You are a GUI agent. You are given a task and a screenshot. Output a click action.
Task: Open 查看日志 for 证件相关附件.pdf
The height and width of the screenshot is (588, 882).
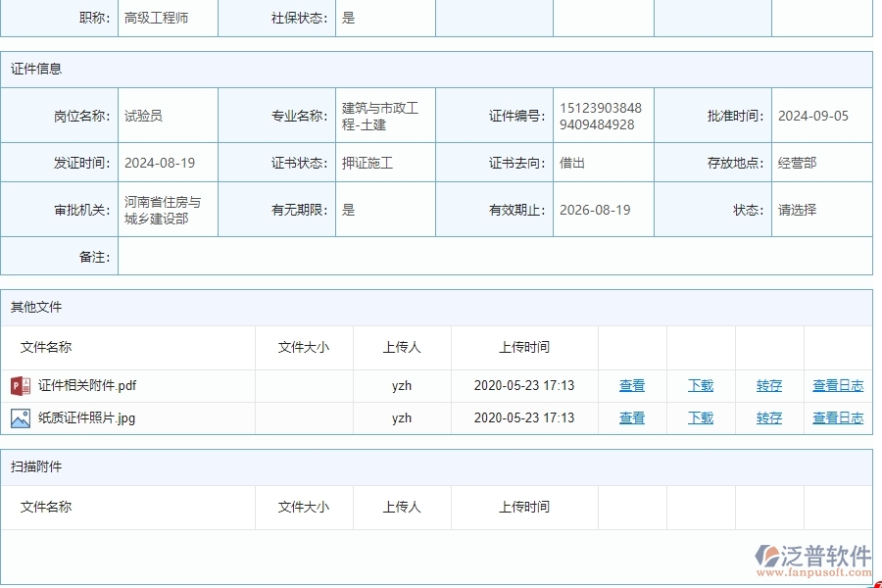(x=836, y=385)
